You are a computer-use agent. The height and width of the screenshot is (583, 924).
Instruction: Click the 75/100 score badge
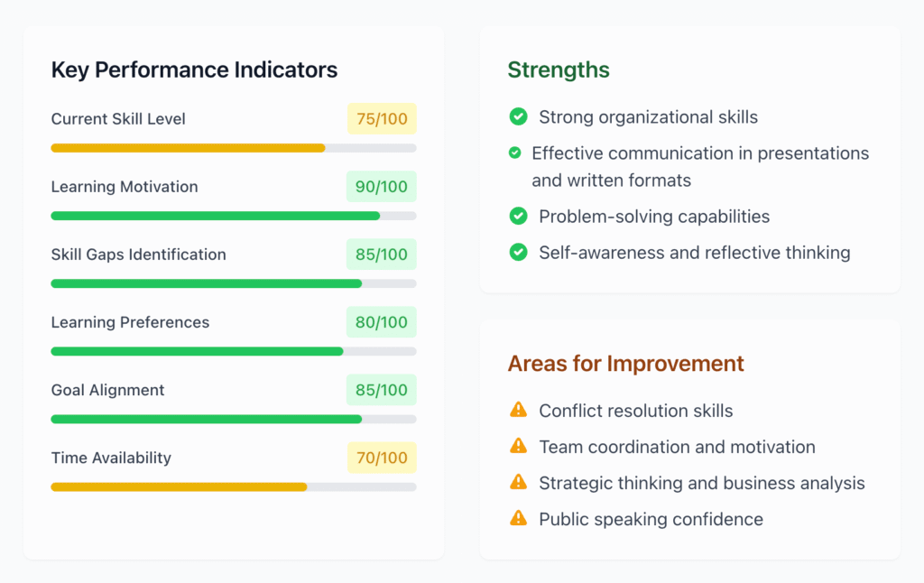click(382, 119)
